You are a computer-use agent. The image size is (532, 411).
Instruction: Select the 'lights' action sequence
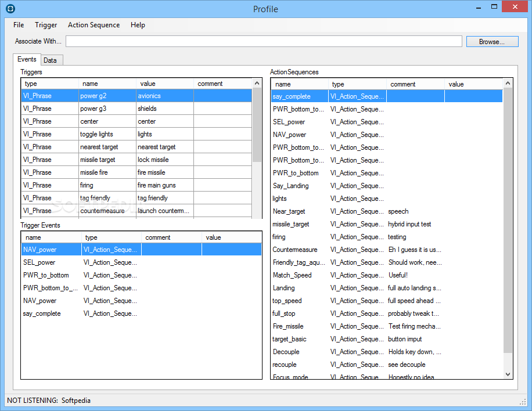coord(387,199)
